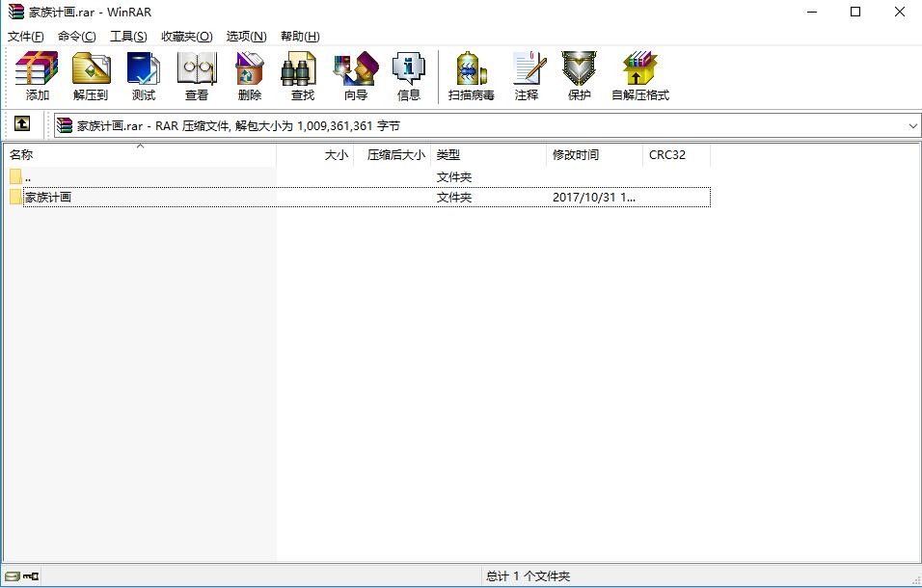
Task: Open the 收藏夹(O) menu
Action: (186, 37)
